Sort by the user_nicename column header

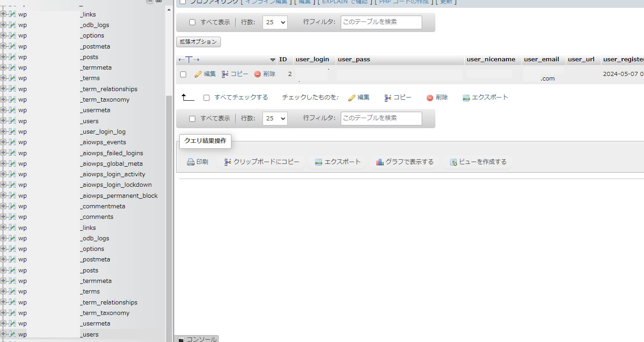491,60
